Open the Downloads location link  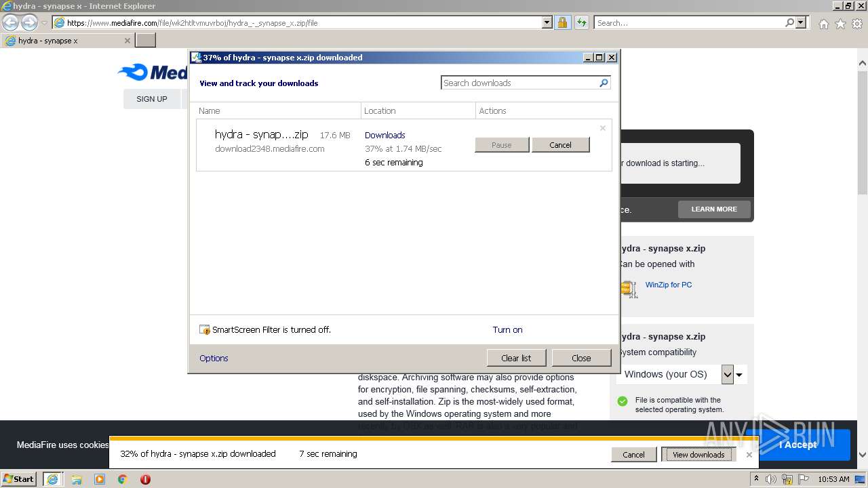pos(384,135)
